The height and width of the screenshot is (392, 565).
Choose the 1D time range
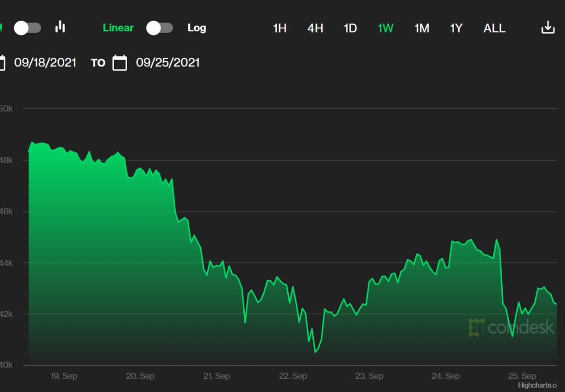(x=350, y=28)
